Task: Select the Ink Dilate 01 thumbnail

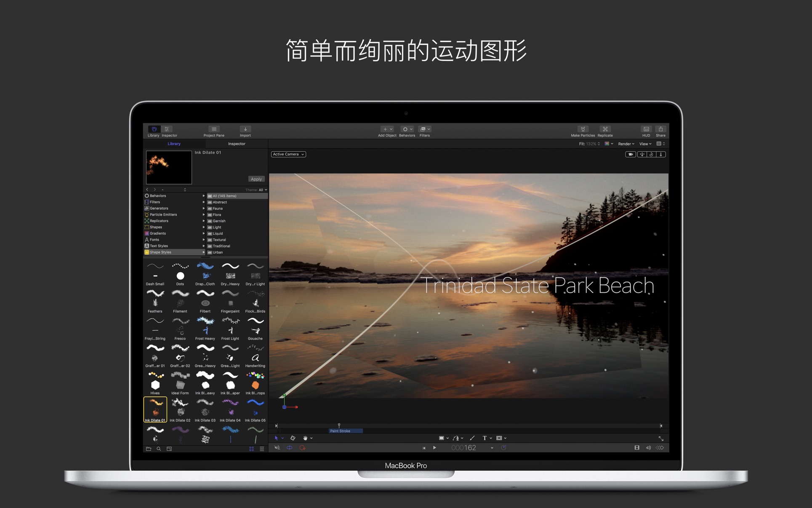Action: click(154, 408)
